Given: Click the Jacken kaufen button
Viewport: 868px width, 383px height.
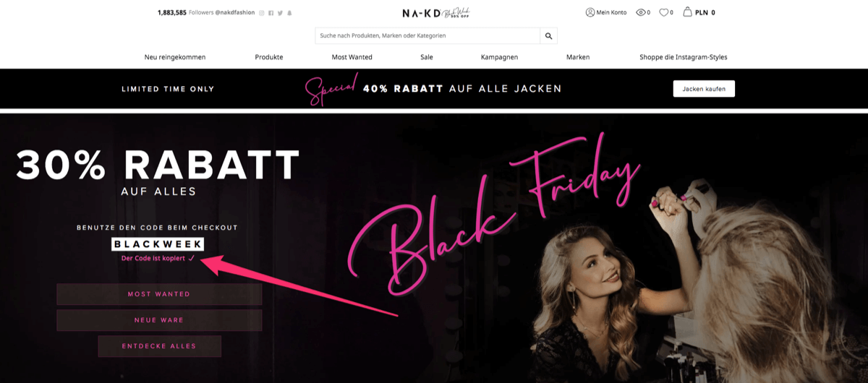Looking at the screenshot, I should click(704, 89).
